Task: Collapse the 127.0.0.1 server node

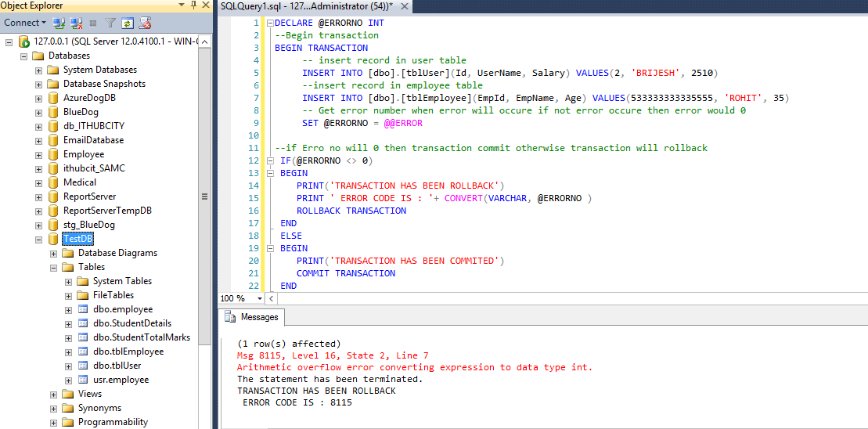Action: click(9, 42)
